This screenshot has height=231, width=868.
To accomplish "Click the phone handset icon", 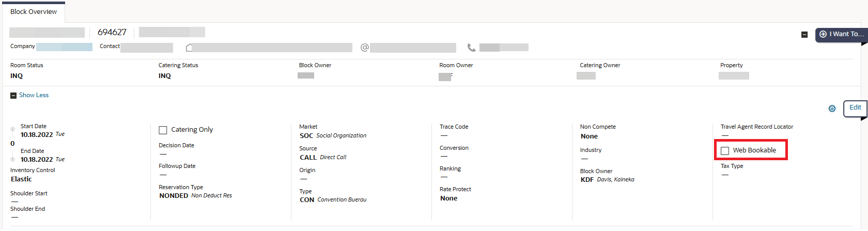I will (471, 48).
